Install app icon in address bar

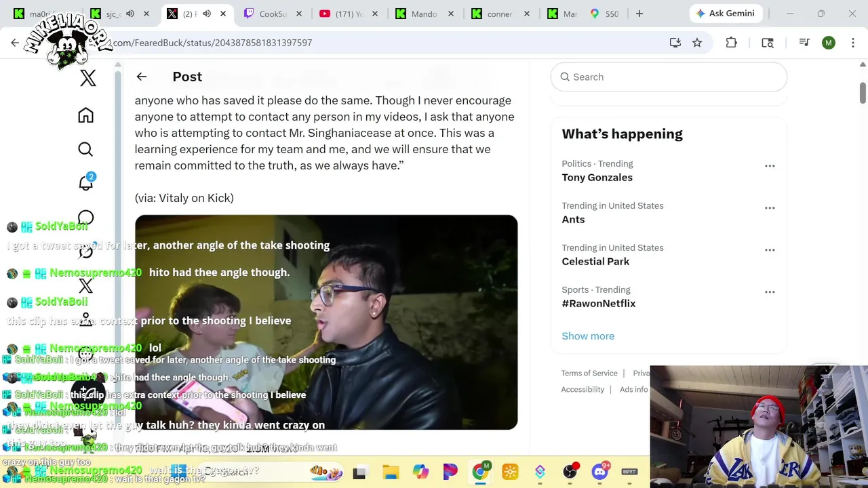tap(675, 43)
